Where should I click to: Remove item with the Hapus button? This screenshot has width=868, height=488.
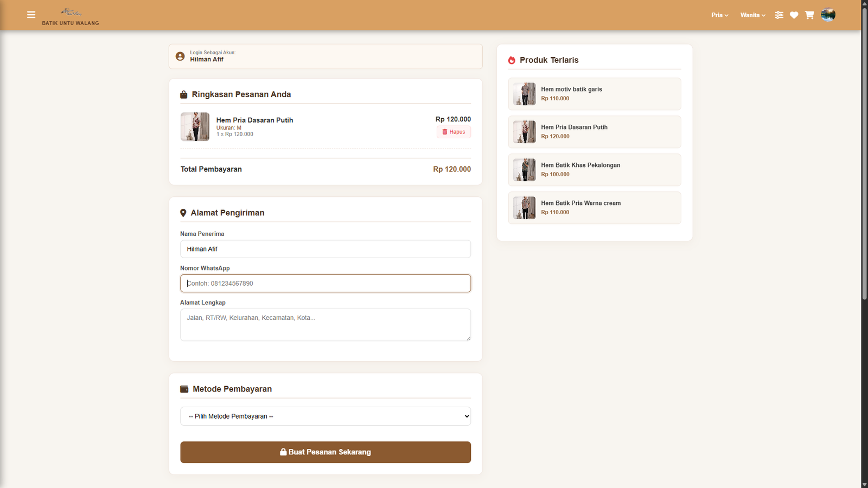tap(454, 132)
